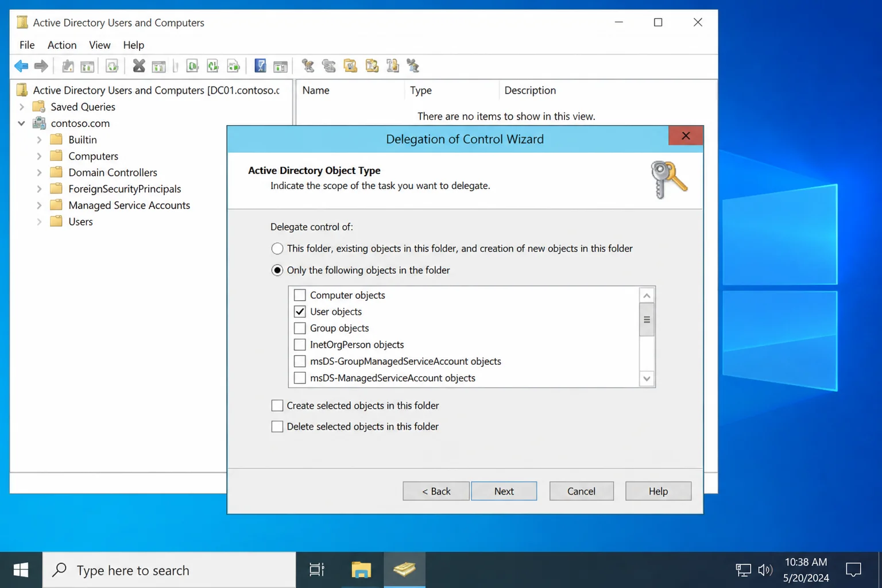
Task: Click the Back button in the wizard
Action: click(436, 491)
